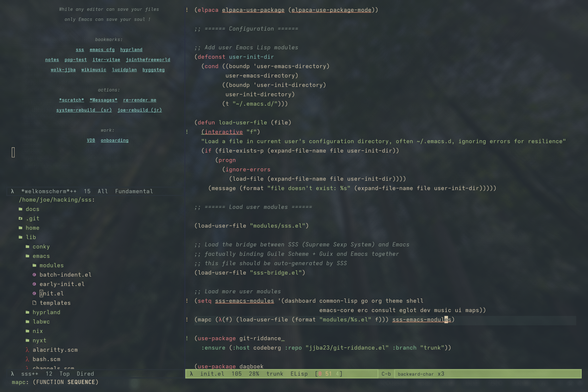Click the warning mark beside use-package git-riddance
Screen dimensions: 588x392
coord(187,338)
